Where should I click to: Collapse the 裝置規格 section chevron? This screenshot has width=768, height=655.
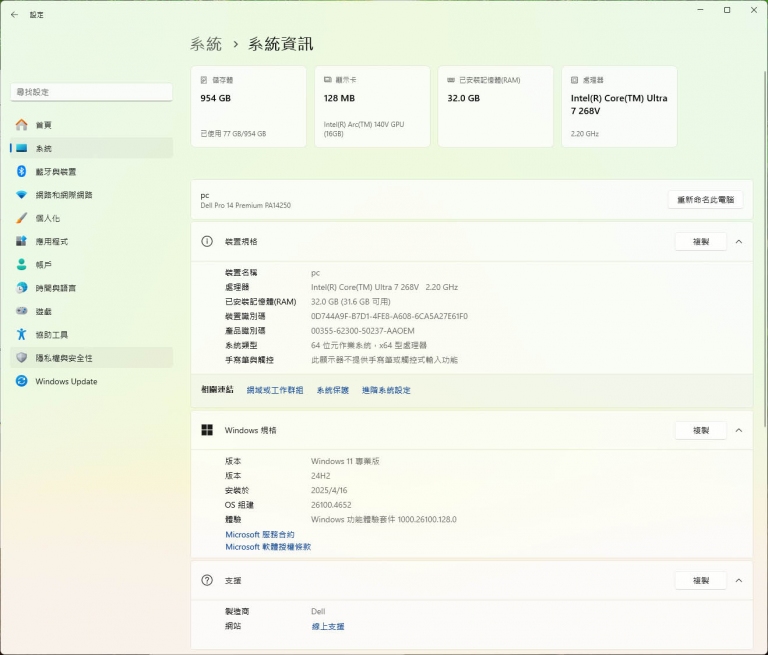click(x=739, y=242)
